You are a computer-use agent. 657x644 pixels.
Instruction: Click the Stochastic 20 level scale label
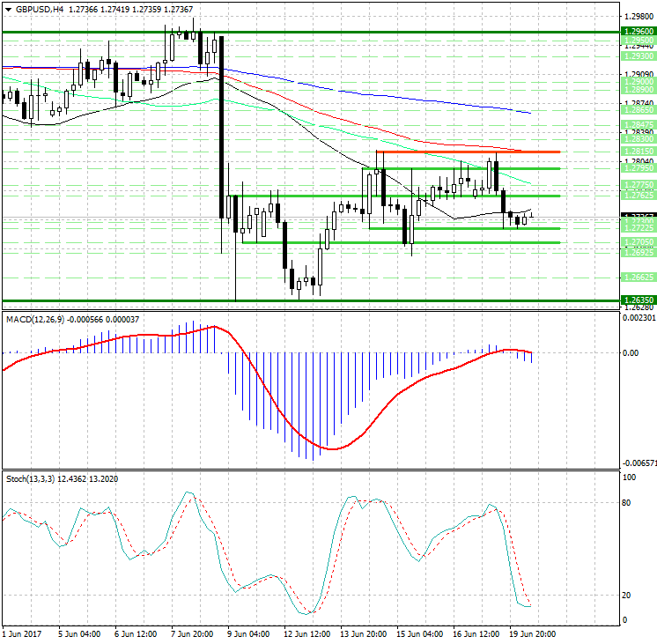629,596
